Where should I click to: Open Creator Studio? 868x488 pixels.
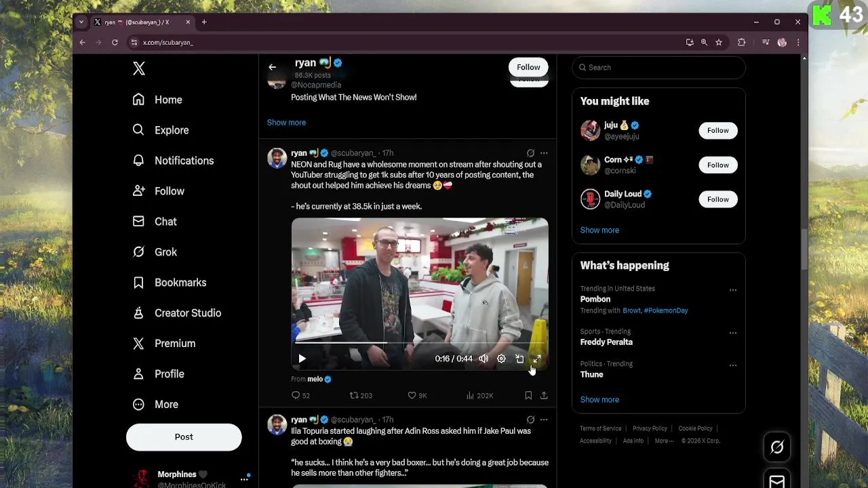click(177, 313)
